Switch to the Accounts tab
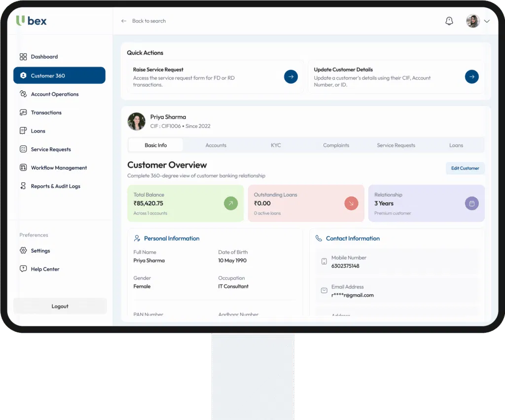Screen dimensions: 505x420 [x=216, y=145]
